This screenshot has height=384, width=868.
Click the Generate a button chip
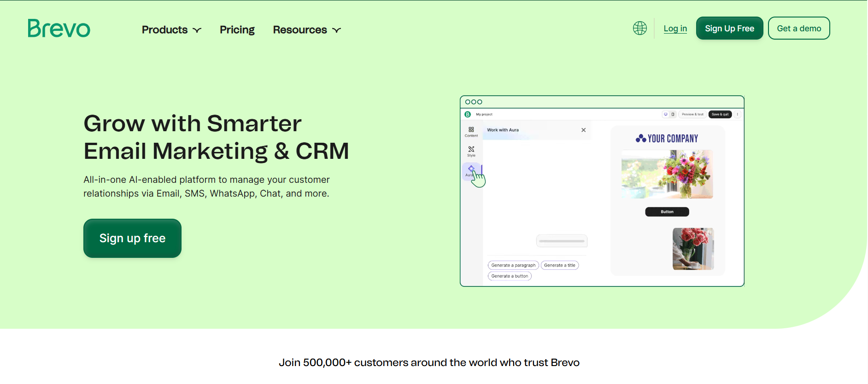point(510,276)
